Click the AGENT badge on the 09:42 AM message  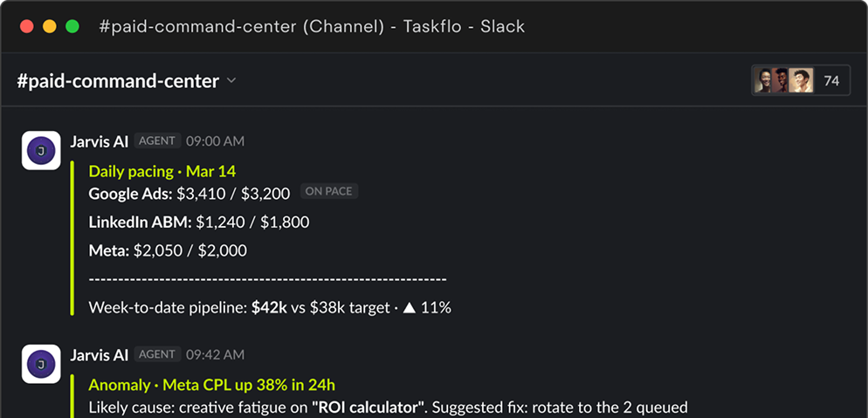157,354
